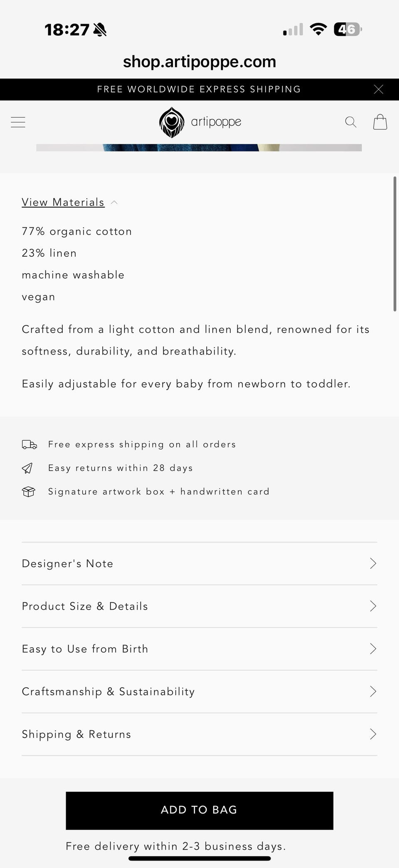Open the hamburger menu icon

[x=18, y=122]
